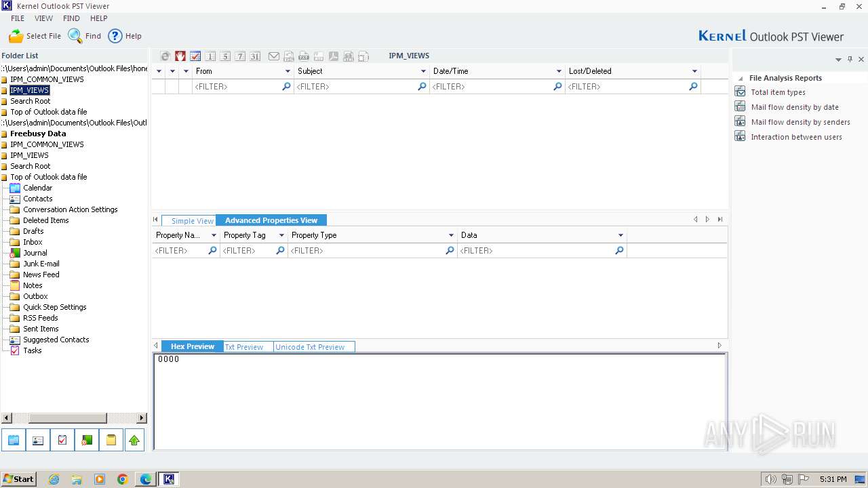Select the 5-day calendar view icon
The width and height of the screenshot is (868, 488).
click(225, 56)
